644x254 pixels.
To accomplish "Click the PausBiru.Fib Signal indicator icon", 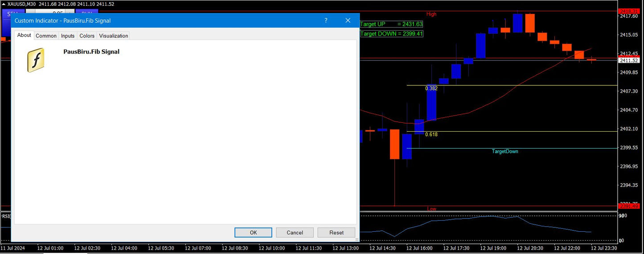I will pos(36,60).
